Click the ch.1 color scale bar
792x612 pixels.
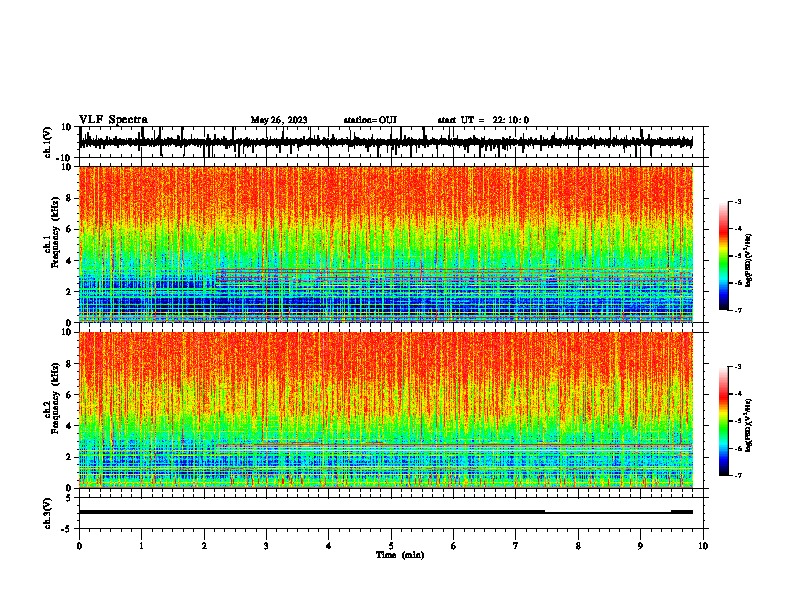[723, 256]
